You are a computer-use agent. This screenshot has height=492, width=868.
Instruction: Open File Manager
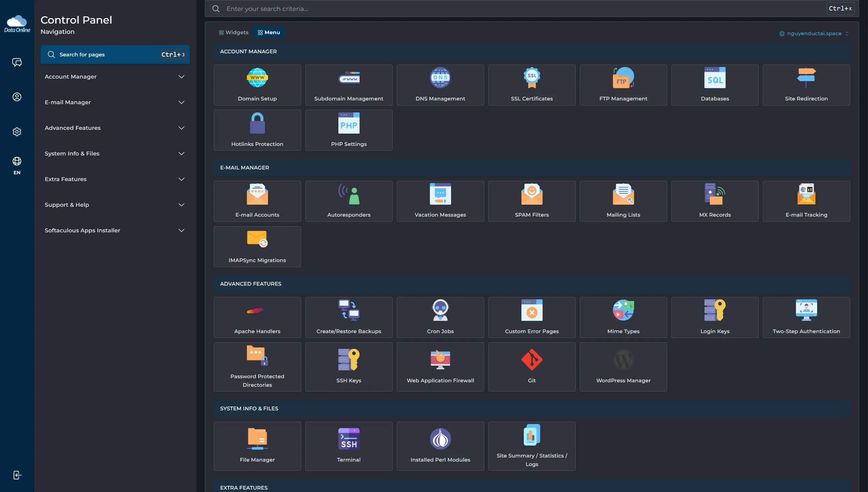click(x=257, y=446)
